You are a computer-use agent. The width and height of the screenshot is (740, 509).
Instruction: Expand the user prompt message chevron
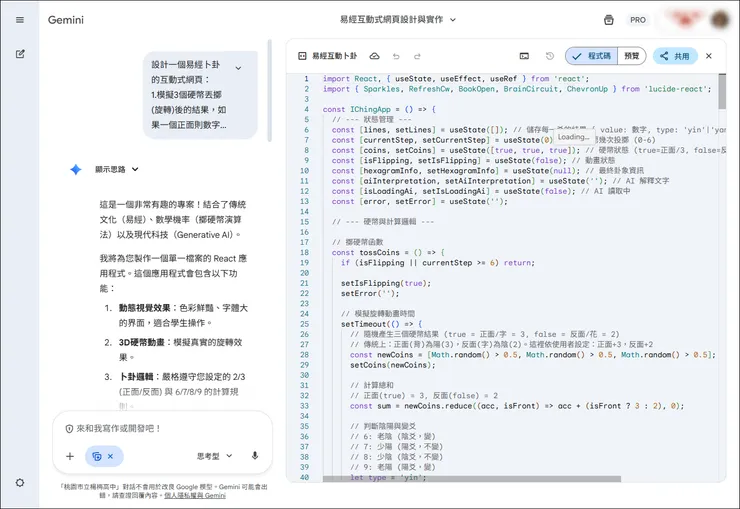pyautogui.click(x=238, y=68)
